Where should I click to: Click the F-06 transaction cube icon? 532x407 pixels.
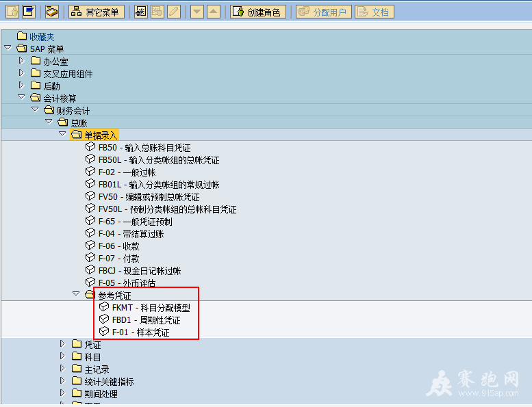(x=90, y=245)
